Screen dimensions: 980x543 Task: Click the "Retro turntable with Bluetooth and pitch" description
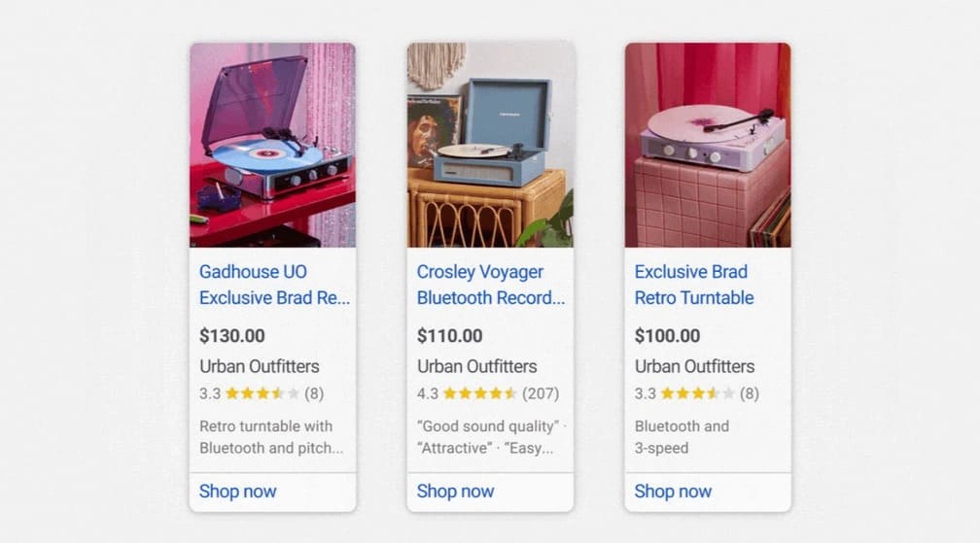270,437
